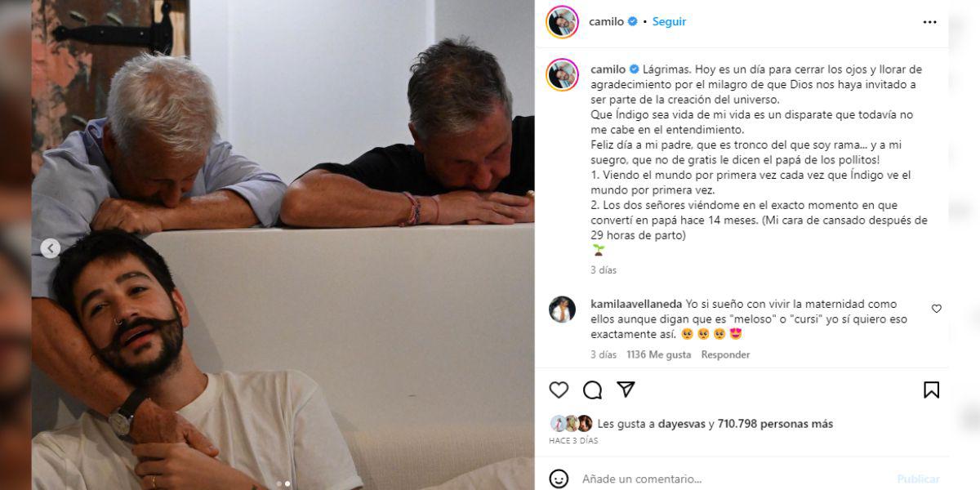Click the Seguir follow button
980x490 pixels.
(669, 22)
